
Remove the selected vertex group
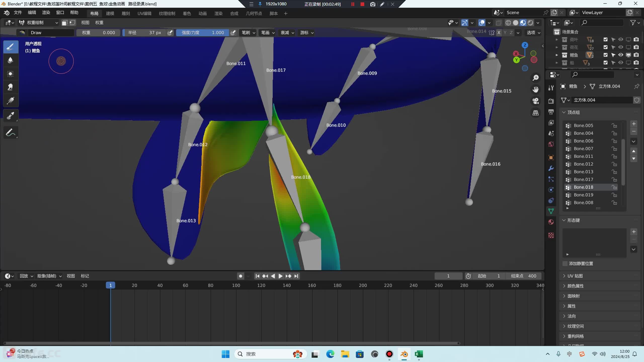pos(634,131)
